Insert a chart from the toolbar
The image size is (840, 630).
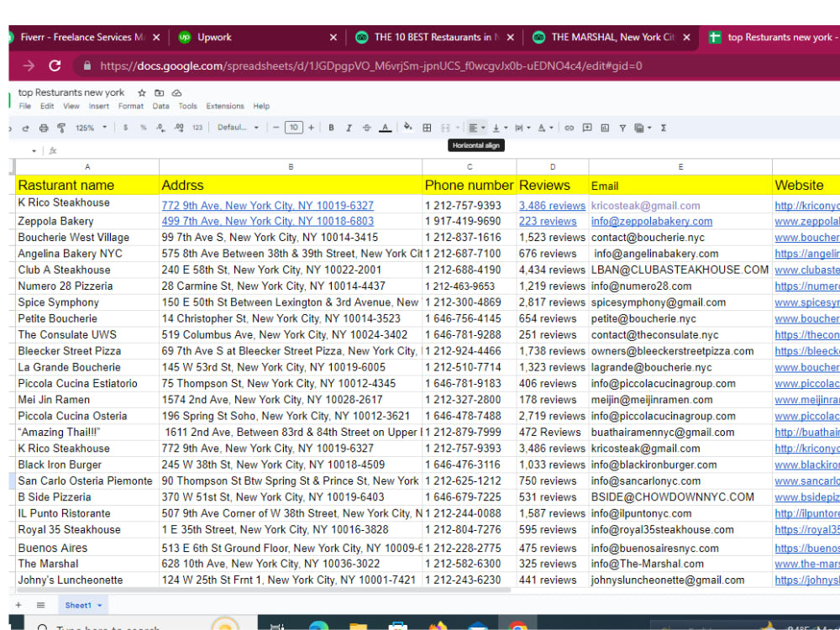(605, 128)
